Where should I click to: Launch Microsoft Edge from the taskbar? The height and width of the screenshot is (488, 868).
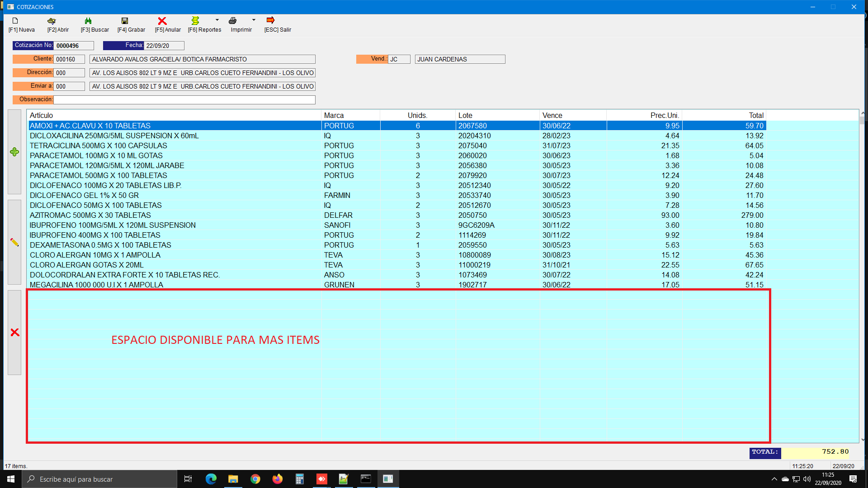coord(211,479)
